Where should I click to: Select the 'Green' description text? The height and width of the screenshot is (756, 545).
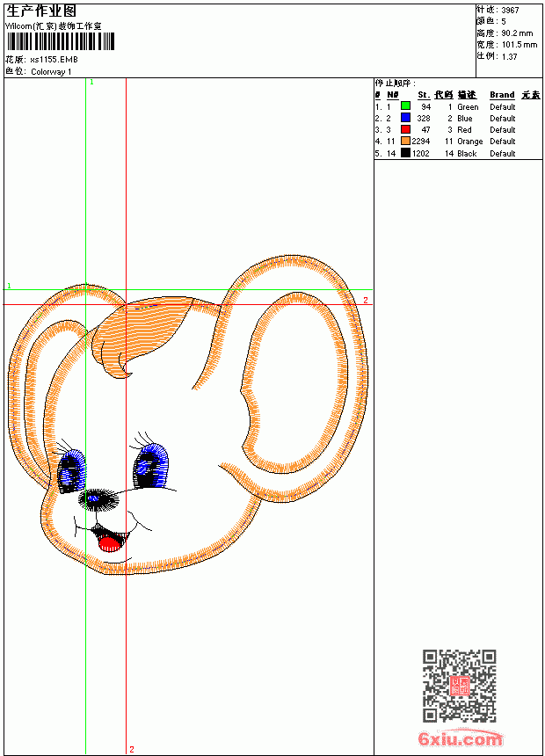pyautogui.click(x=468, y=107)
